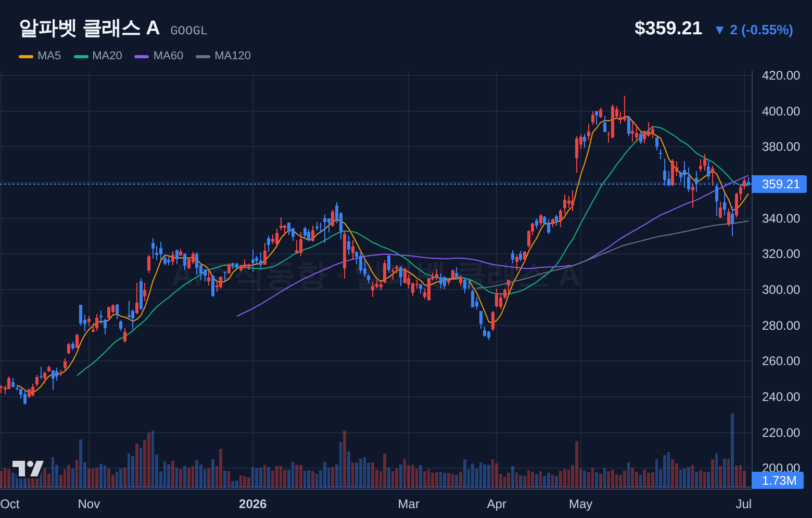Click the -0.55% change percentage

tap(767, 30)
